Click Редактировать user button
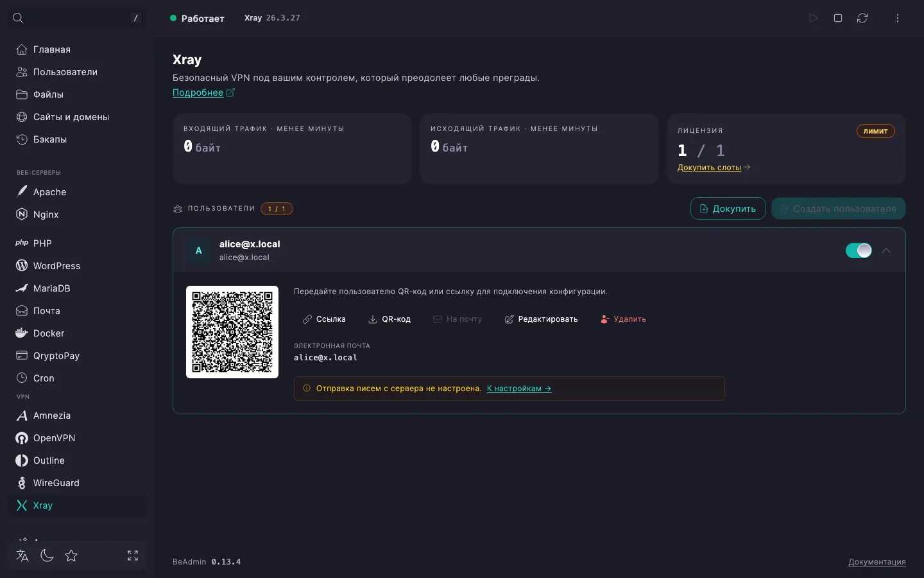Screen dimensions: 924x578 [541, 319]
